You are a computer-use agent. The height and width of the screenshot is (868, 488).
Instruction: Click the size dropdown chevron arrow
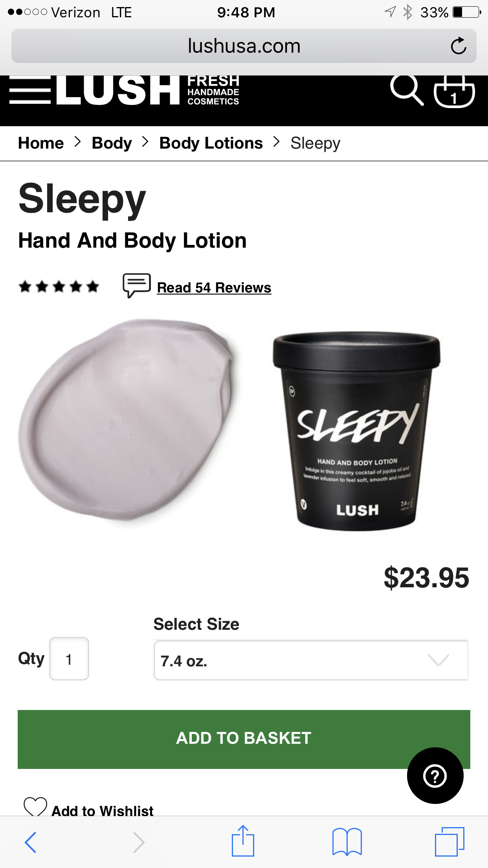pyautogui.click(x=438, y=660)
